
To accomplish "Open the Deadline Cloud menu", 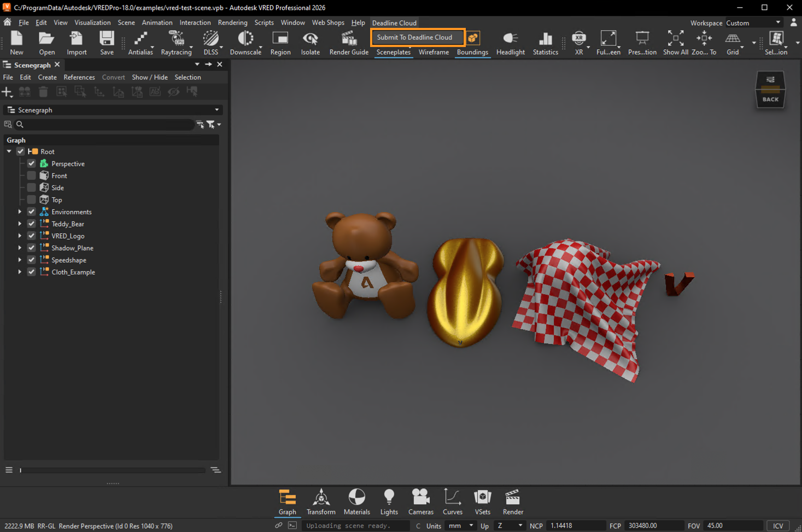I will [394, 23].
